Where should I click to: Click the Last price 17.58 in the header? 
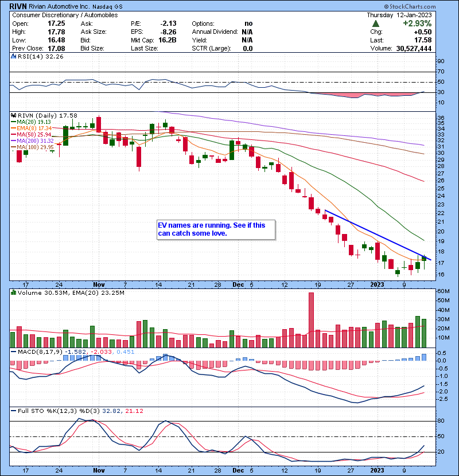click(423, 40)
